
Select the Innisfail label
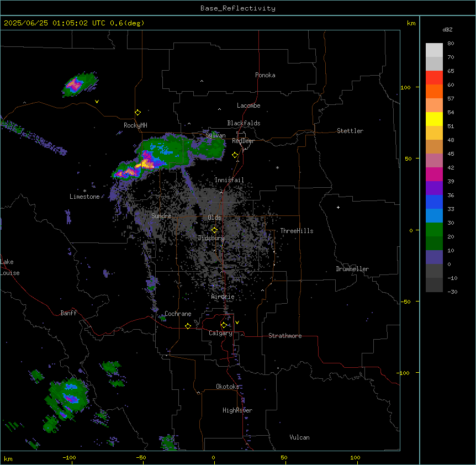[x=229, y=180]
